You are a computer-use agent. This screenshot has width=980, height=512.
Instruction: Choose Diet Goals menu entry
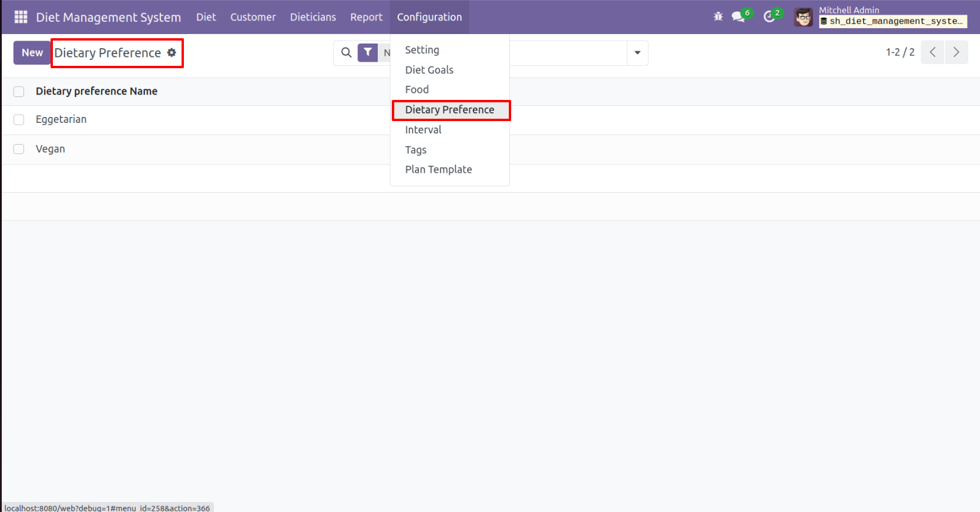click(450, 70)
